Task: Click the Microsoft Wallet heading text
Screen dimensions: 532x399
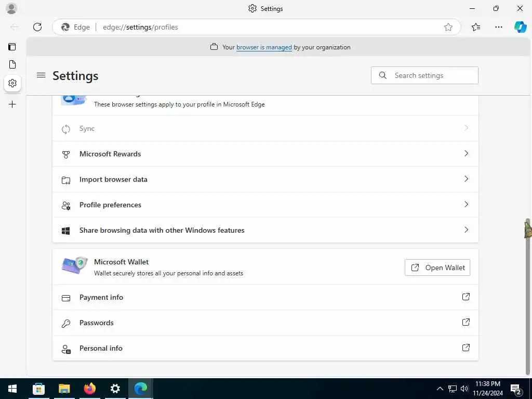Action: coord(122,262)
